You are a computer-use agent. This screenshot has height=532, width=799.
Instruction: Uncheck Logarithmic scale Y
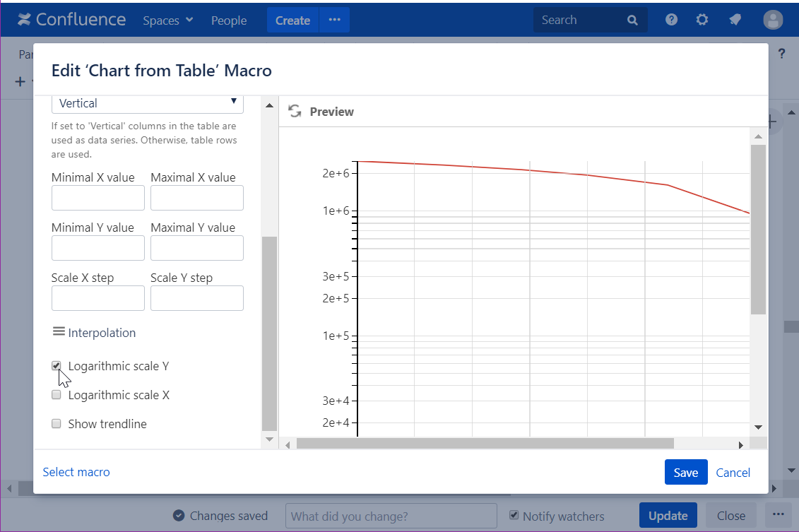tap(57, 366)
